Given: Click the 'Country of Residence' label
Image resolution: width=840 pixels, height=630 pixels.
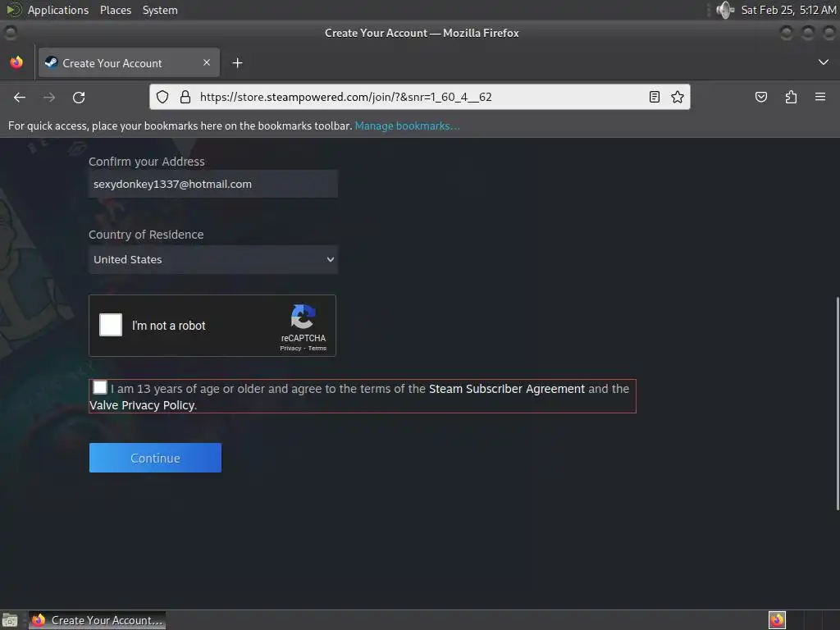Looking at the screenshot, I should (146, 235).
